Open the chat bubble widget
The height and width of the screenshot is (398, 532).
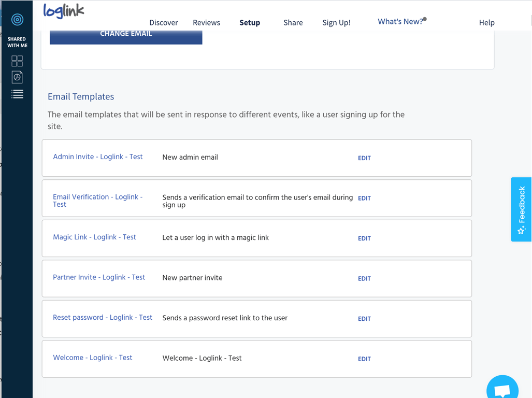click(502, 388)
